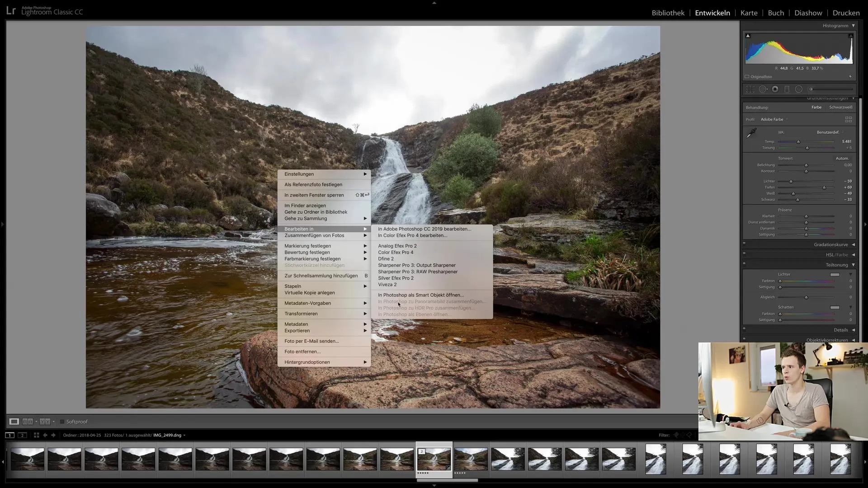Click the Abgleich slider handle
868x488 pixels.
tap(806, 297)
